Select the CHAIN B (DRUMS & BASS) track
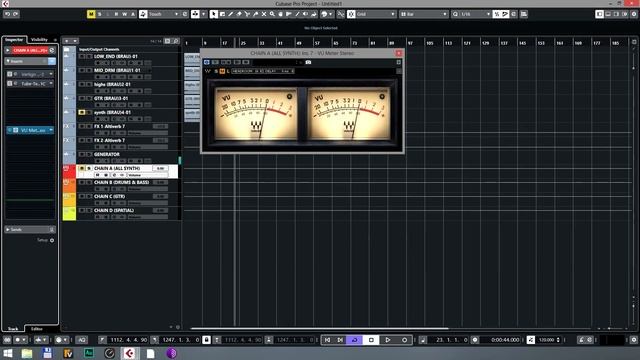This screenshot has width=640, height=360. click(x=121, y=182)
